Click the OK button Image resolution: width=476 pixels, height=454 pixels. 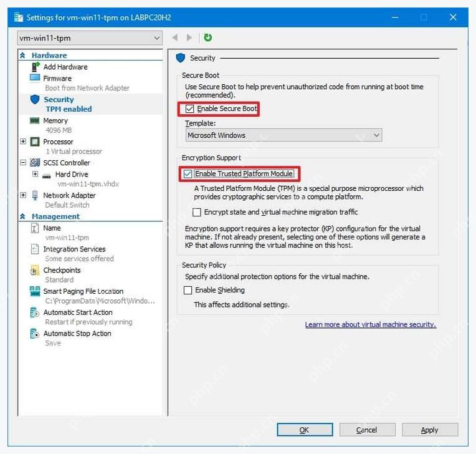tap(305, 430)
